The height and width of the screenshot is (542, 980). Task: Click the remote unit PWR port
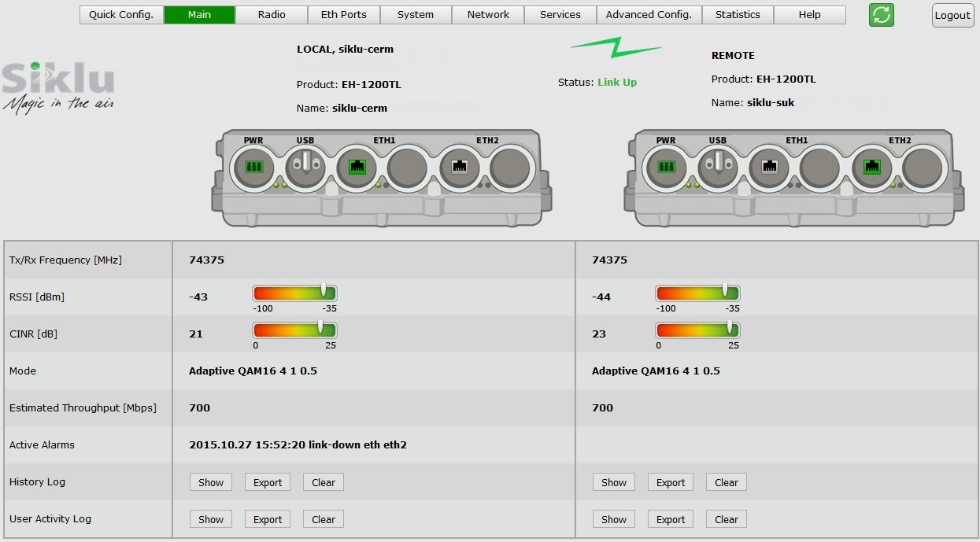[x=667, y=167]
